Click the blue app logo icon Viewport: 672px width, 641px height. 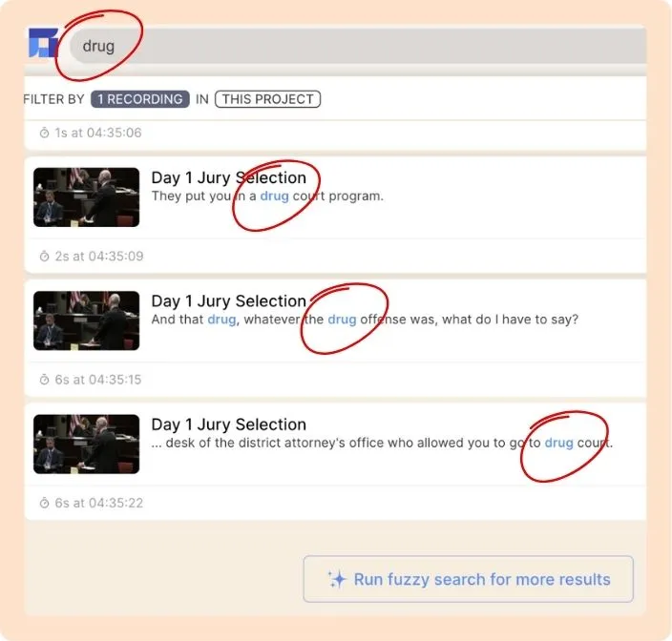point(44,43)
